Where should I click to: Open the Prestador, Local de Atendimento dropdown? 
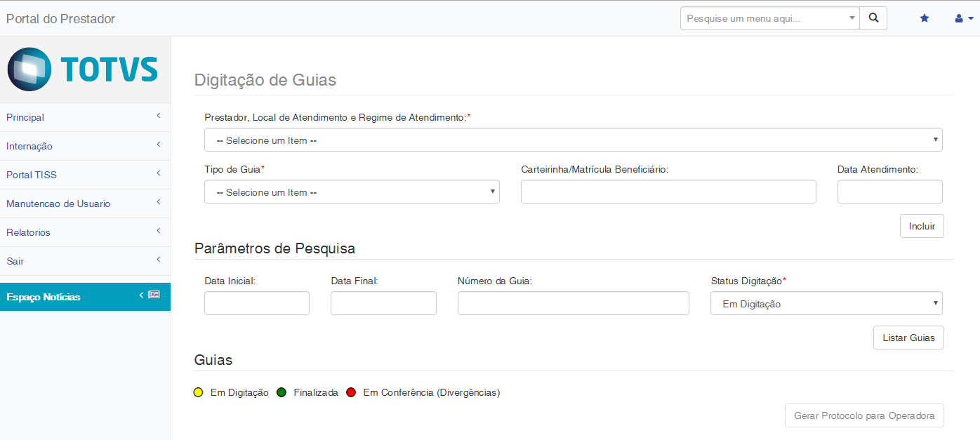pyautogui.click(x=573, y=140)
